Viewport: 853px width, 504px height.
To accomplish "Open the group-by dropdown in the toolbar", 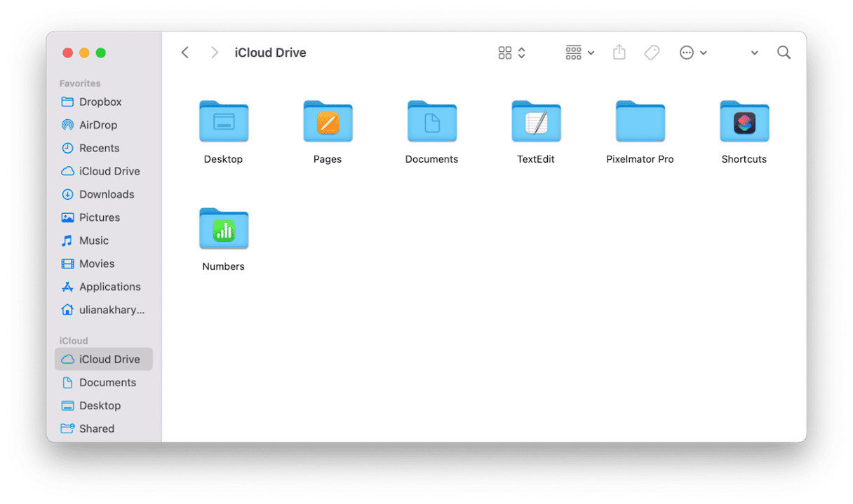I will 579,52.
